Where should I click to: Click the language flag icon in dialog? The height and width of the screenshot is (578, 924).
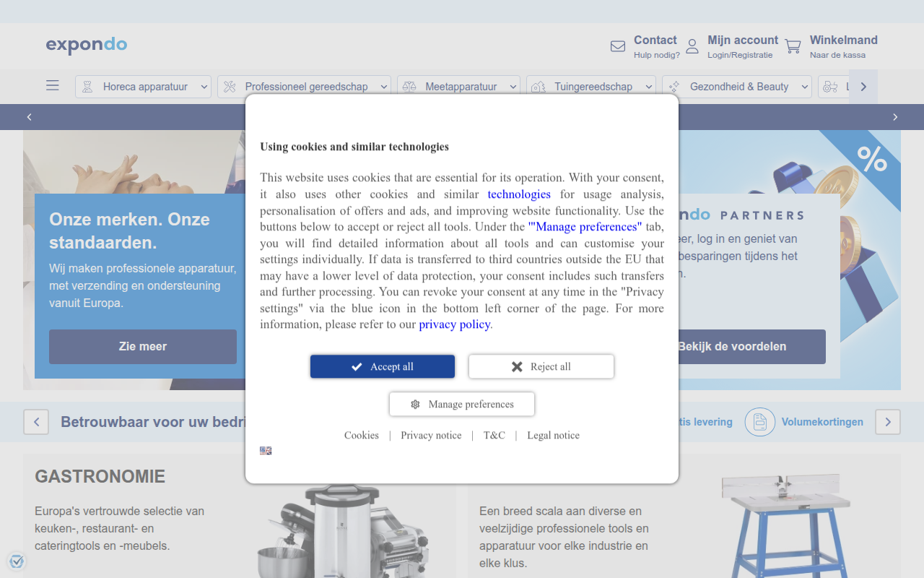[266, 451]
